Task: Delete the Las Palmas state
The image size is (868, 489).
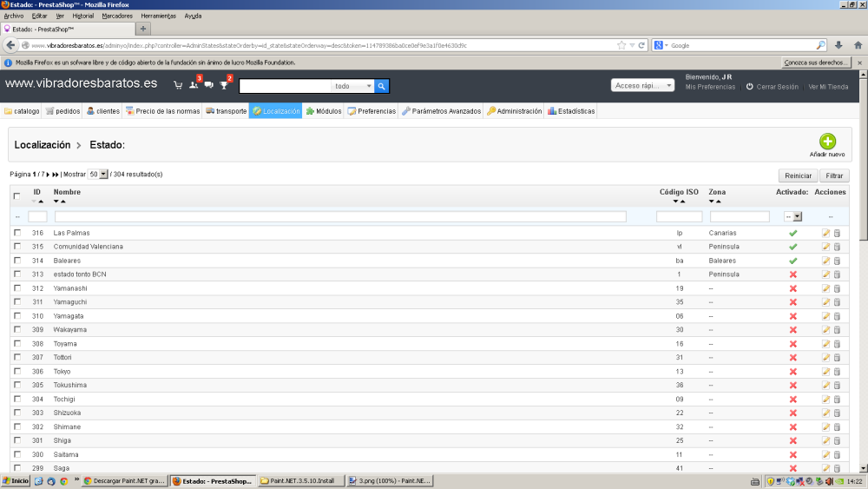Action: click(837, 233)
